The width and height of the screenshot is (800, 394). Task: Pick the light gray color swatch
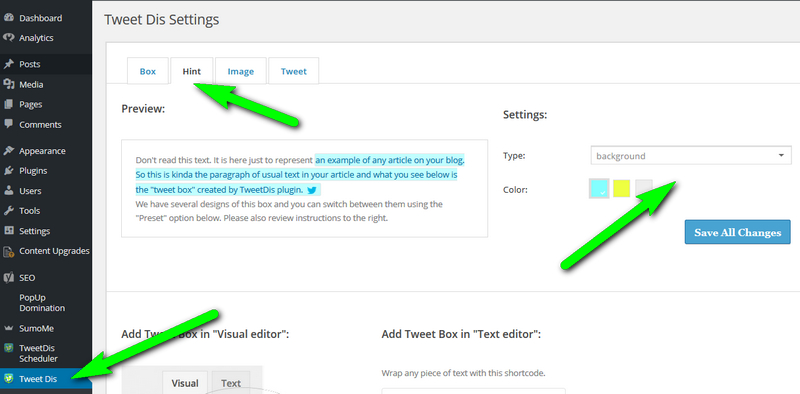pos(644,188)
